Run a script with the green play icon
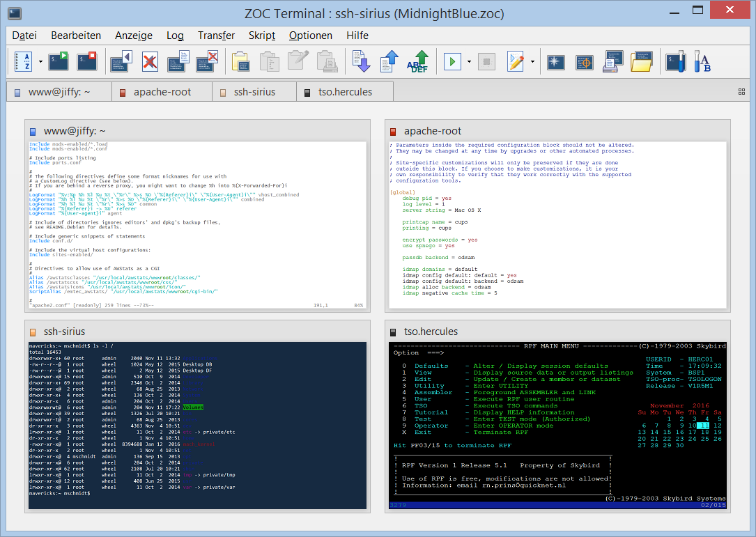This screenshot has width=756, height=537. (x=452, y=61)
